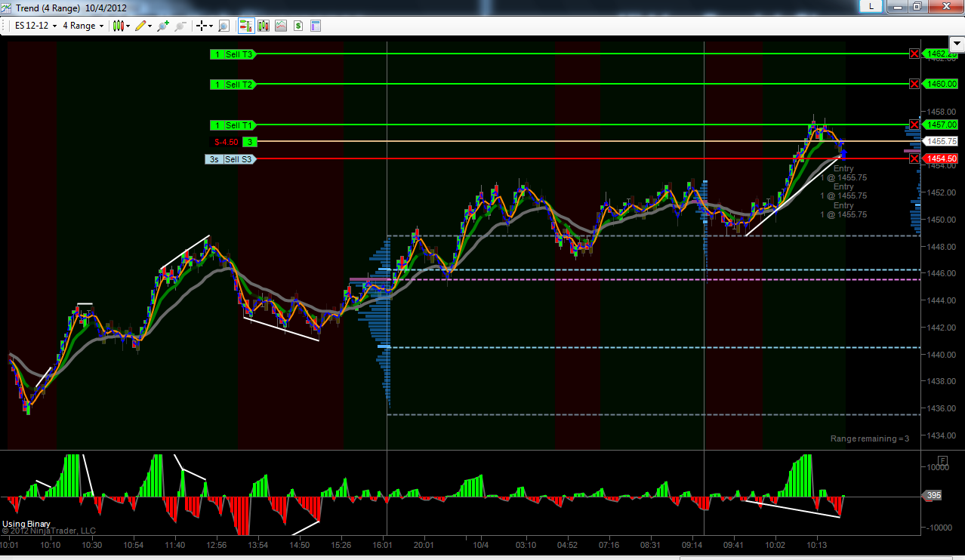Expand the chart style dropdown arrow
965x560 pixels.
pyautogui.click(x=128, y=26)
